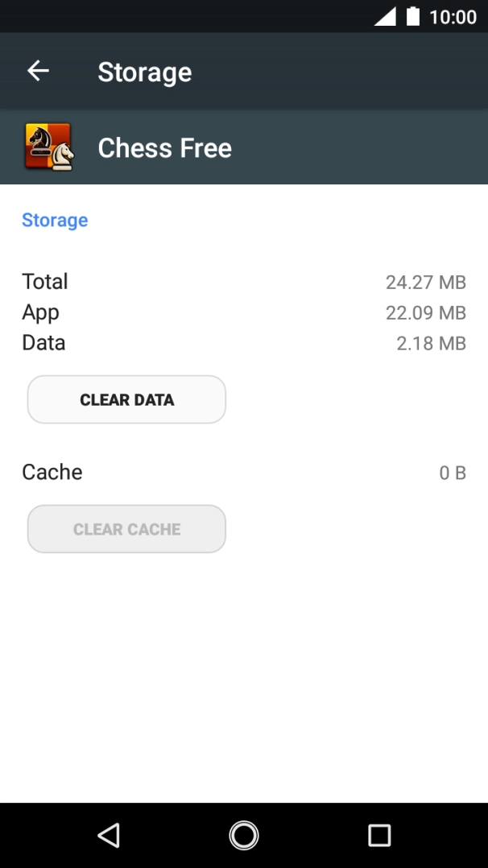Tap the Storage title in the app bar
This screenshot has width=488, height=868.
click(144, 72)
